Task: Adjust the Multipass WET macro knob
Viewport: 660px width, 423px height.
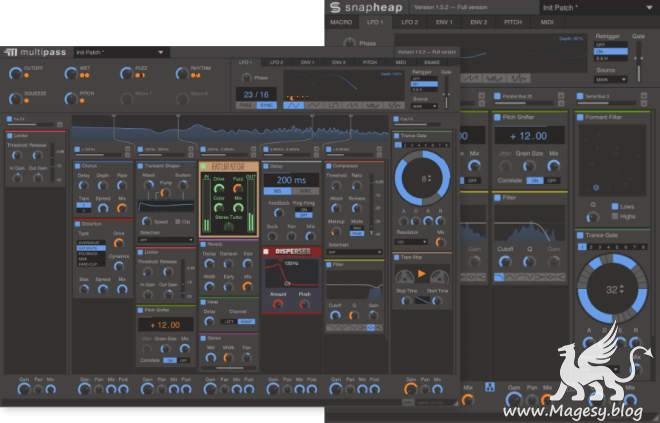Action: (x=70, y=73)
